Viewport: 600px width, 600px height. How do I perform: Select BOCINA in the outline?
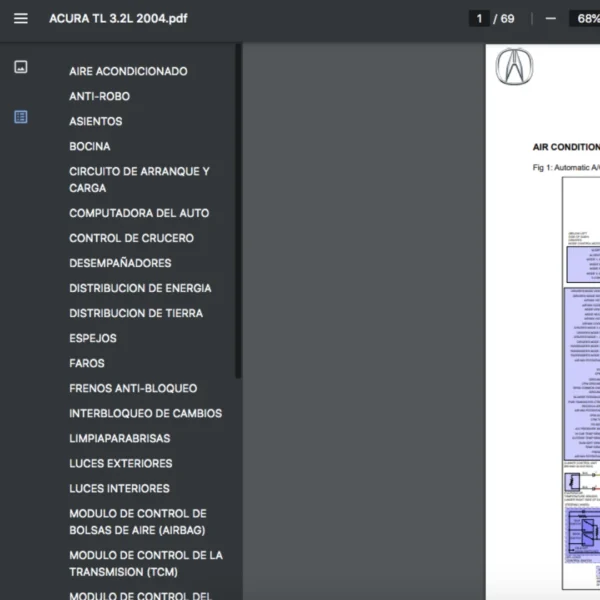[x=90, y=146]
